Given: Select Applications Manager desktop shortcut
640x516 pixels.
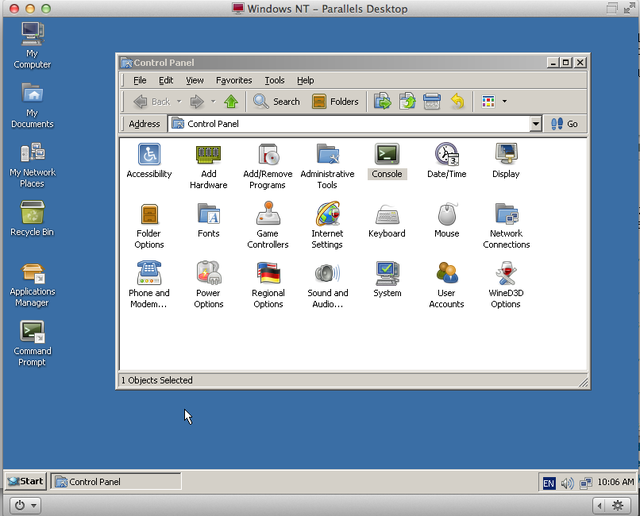Looking at the screenshot, I should pyautogui.click(x=32, y=285).
